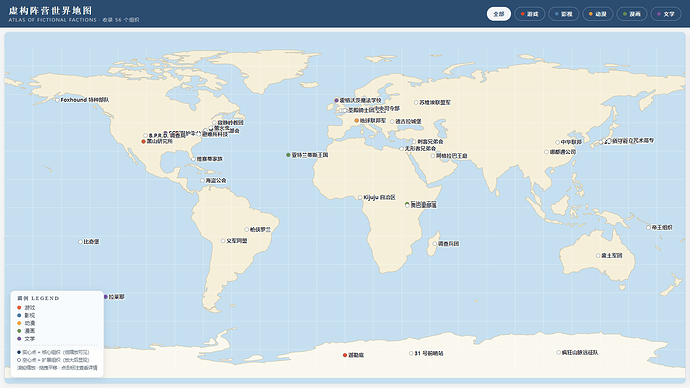Click the red 游戏 legend color dot
690x388 pixels.
(x=19, y=307)
